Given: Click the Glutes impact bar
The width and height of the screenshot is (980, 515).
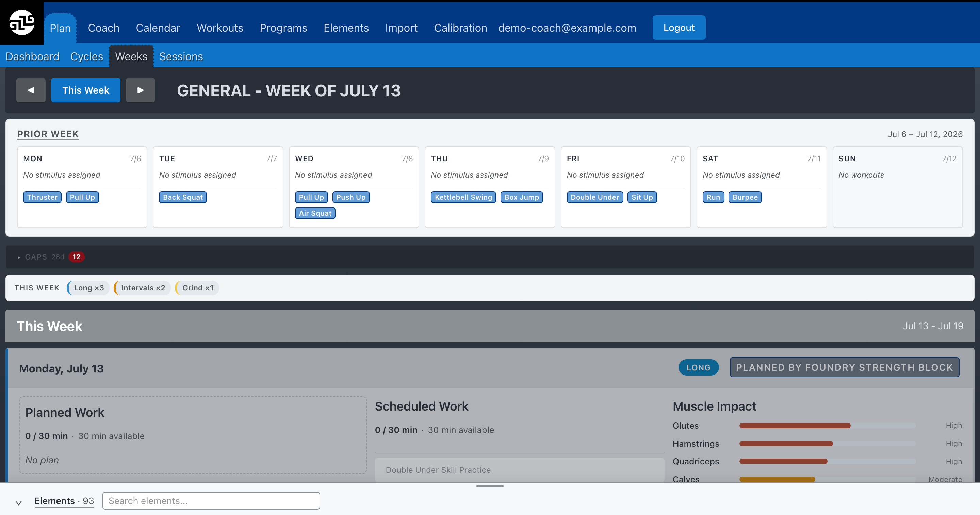Looking at the screenshot, I should point(827,426).
